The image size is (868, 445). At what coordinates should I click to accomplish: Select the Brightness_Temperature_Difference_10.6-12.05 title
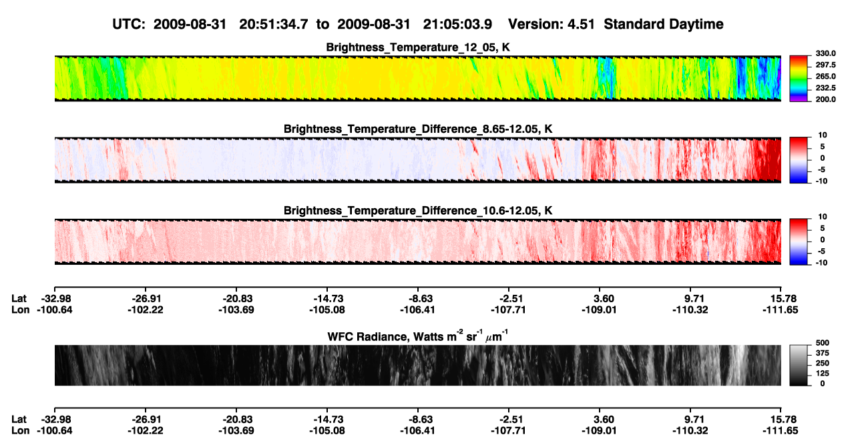[x=418, y=211]
